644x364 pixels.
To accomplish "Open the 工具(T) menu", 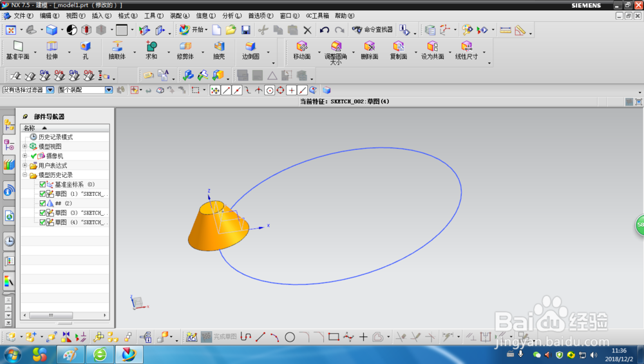I will click(154, 15).
